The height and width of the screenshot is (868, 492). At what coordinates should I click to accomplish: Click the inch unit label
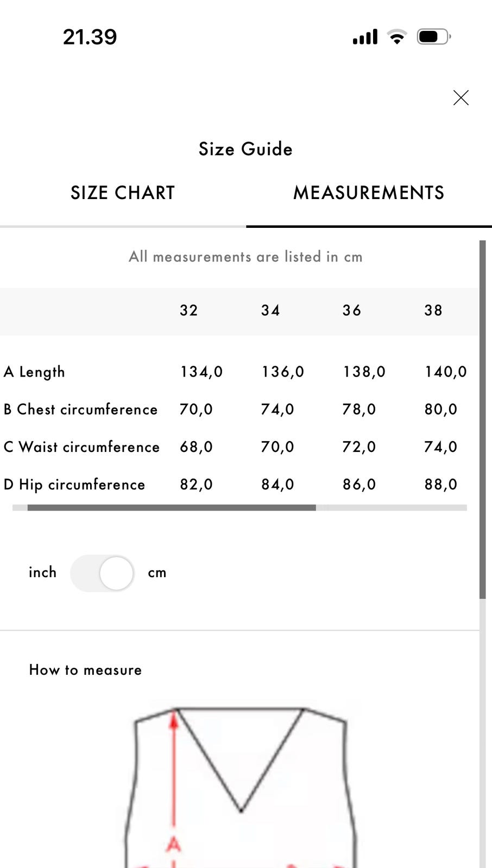[x=42, y=572]
